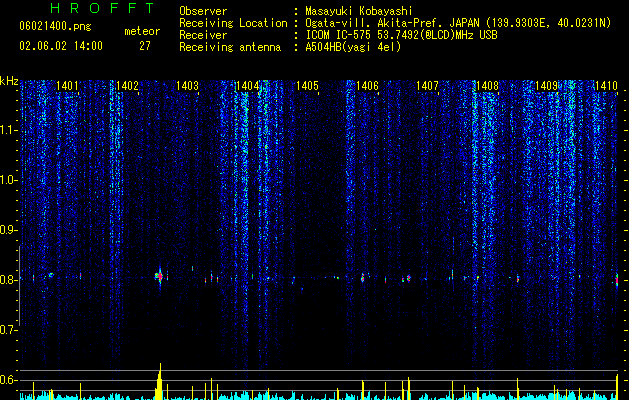Click the 1410 time marker
This screenshot has width=629, height=400.
coord(606,86)
